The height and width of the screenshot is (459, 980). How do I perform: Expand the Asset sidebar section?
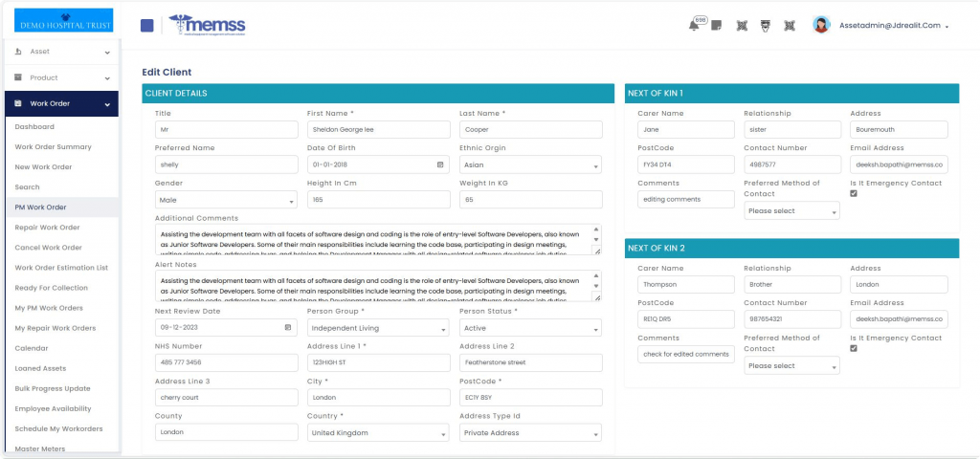[x=61, y=52]
